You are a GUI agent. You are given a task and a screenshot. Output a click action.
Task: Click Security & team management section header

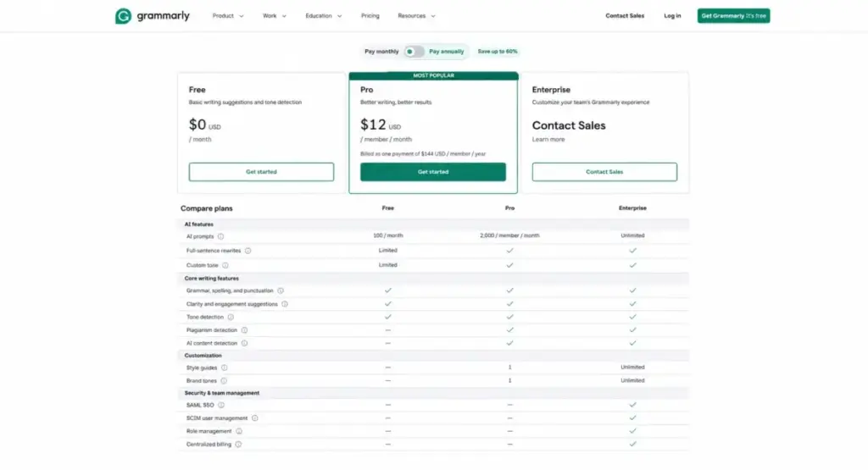coord(221,393)
